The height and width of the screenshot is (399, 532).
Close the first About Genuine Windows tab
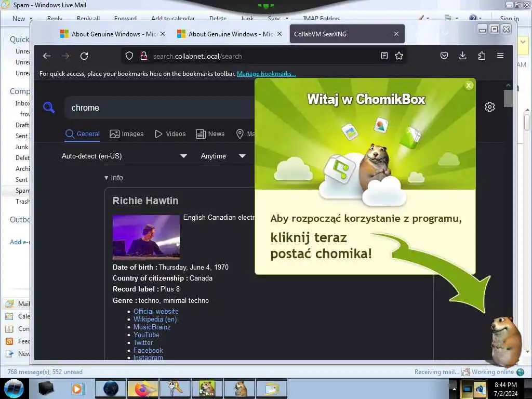(x=163, y=34)
